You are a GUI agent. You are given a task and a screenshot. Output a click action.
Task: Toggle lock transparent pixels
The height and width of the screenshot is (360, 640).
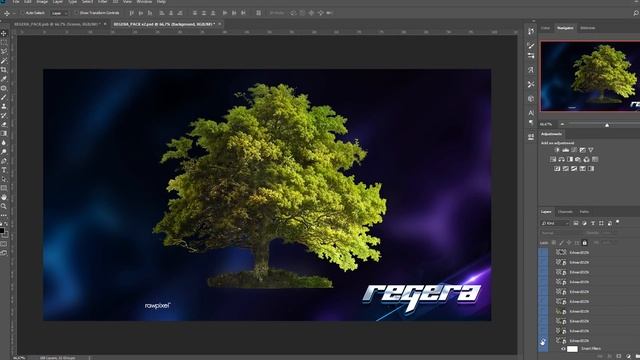coord(554,243)
